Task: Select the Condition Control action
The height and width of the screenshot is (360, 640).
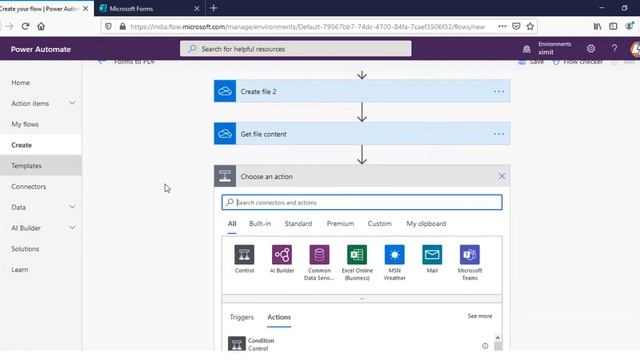Action: coord(355,344)
